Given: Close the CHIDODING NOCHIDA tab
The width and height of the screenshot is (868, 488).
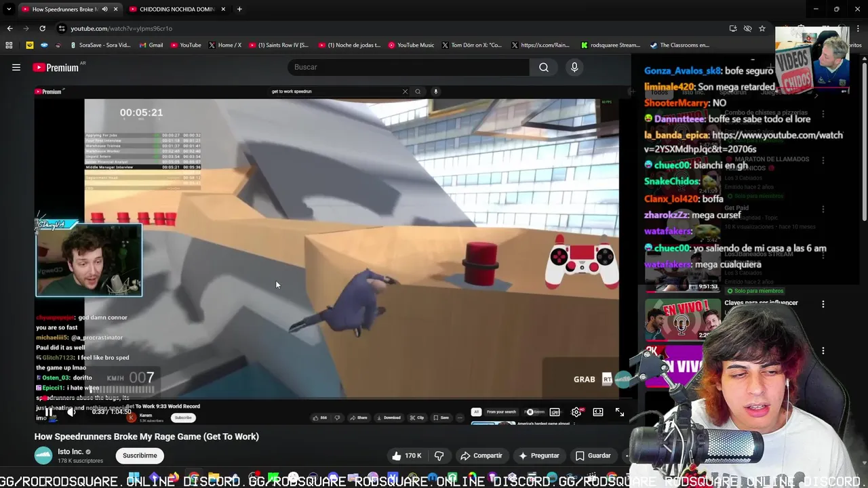Looking at the screenshot, I should tap(223, 9).
